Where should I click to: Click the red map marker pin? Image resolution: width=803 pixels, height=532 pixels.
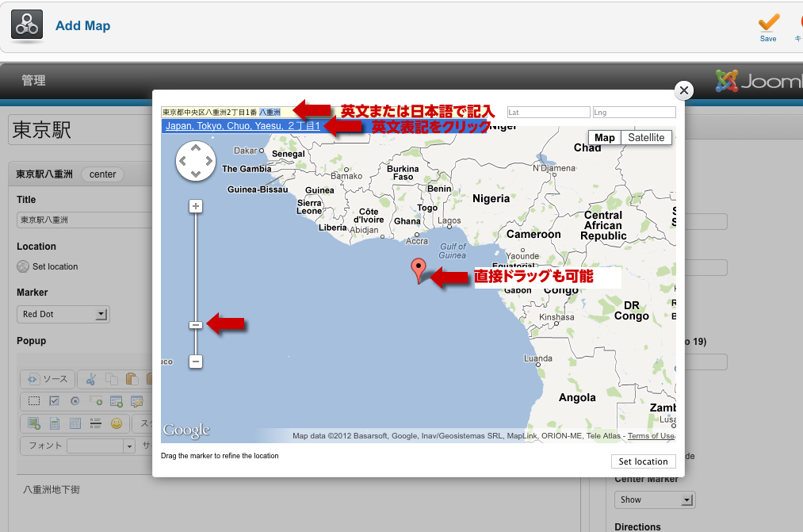[419, 270]
